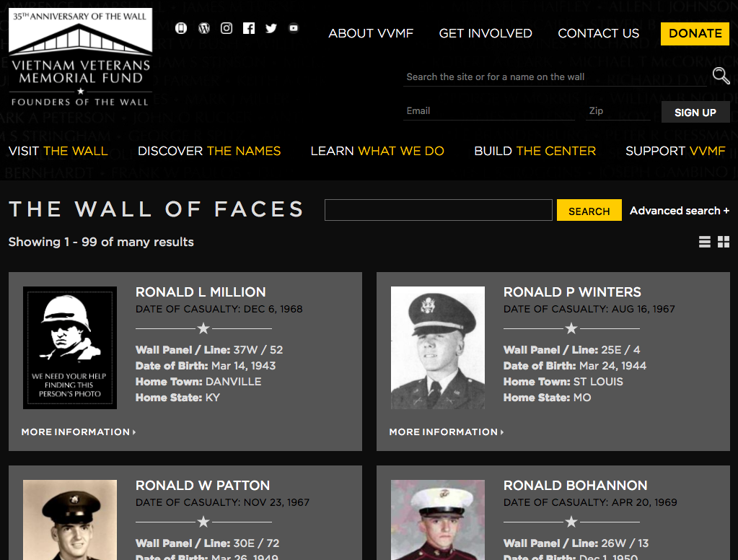Click the yellow Wall of Faces Search button
Screen dimensions: 738x560
589,211
